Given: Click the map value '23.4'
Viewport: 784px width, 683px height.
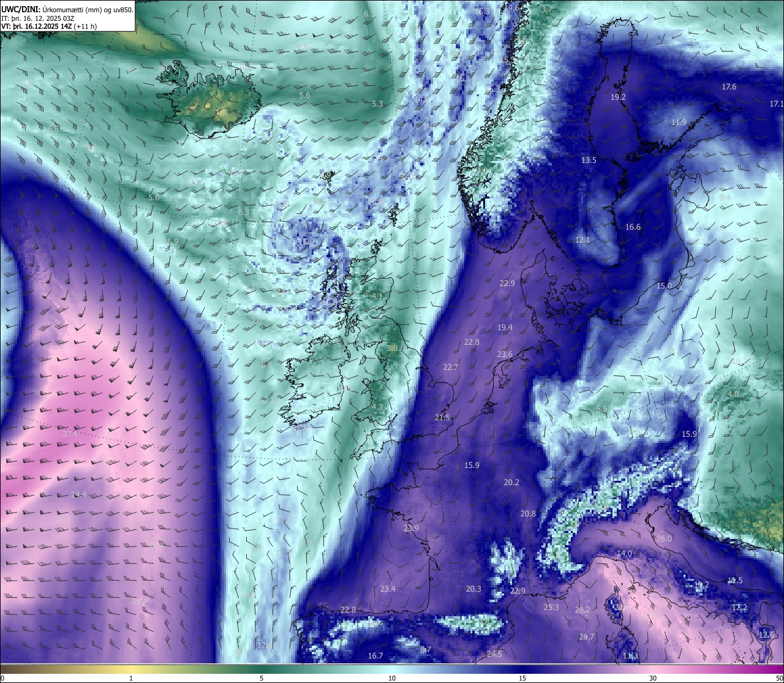Looking at the screenshot, I should click(388, 589).
